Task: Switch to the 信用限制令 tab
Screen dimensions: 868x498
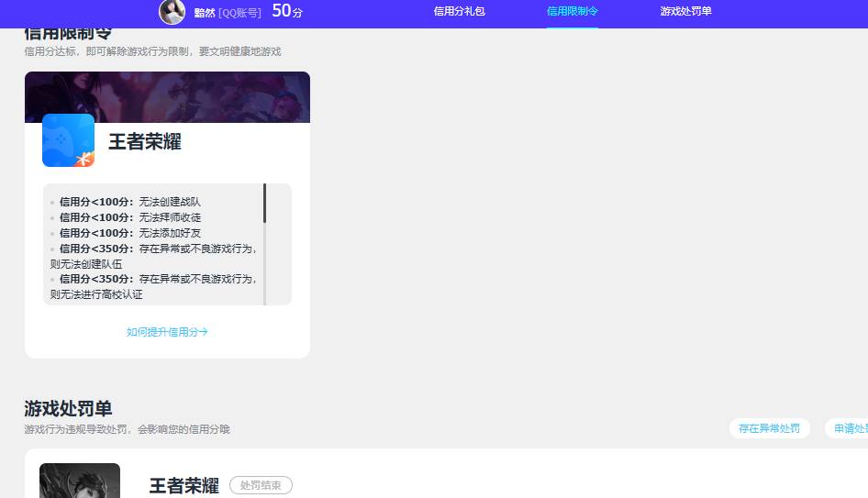Action: 572,12
